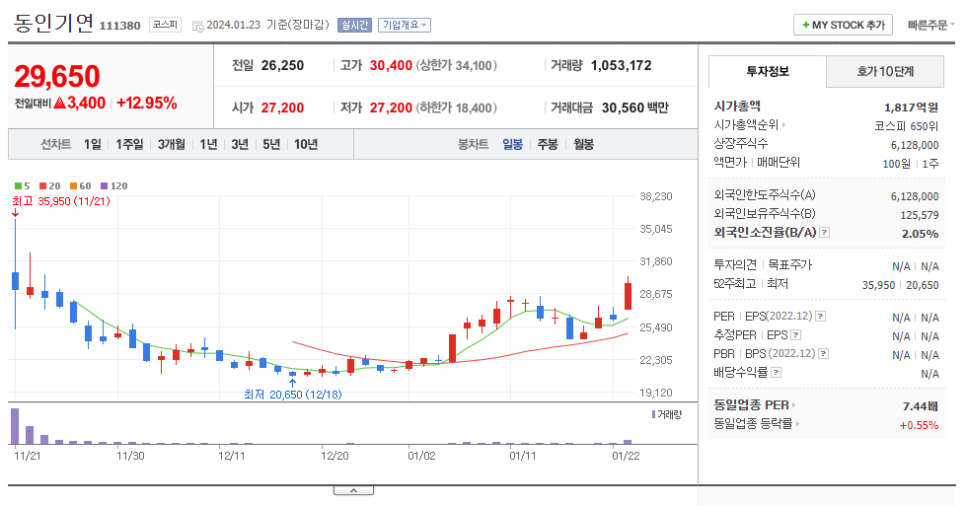The height and width of the screenshot is (506, 966).
Task: Add stock via MY STOCK 추가 button
Action: tap(843, 25)
